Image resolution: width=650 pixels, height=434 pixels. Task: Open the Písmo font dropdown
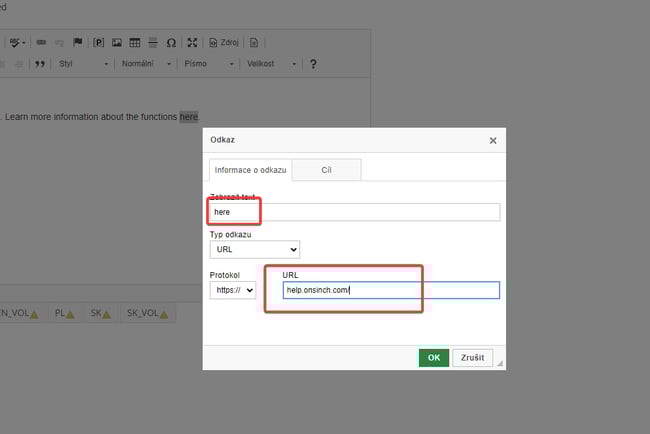click(x=209, y=64)
